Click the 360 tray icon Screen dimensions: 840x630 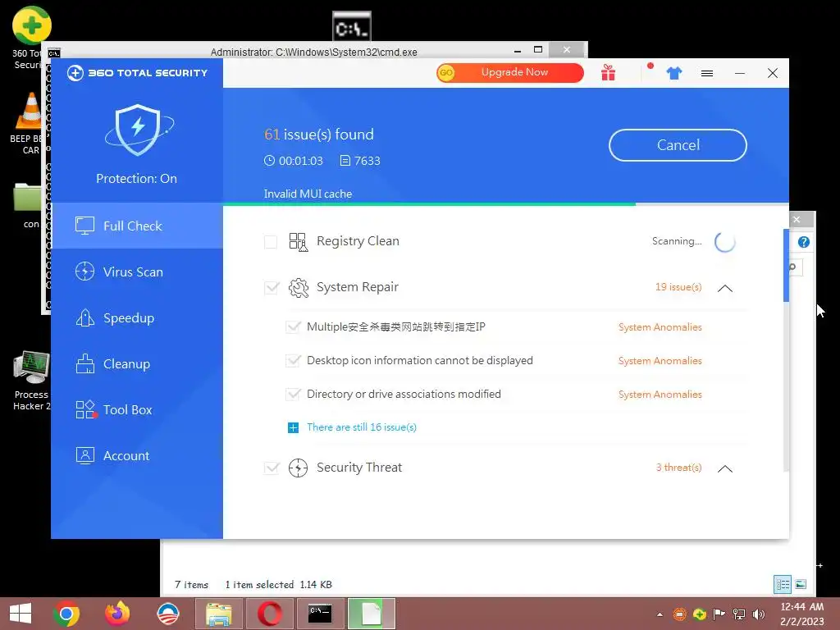pos(699,614)
